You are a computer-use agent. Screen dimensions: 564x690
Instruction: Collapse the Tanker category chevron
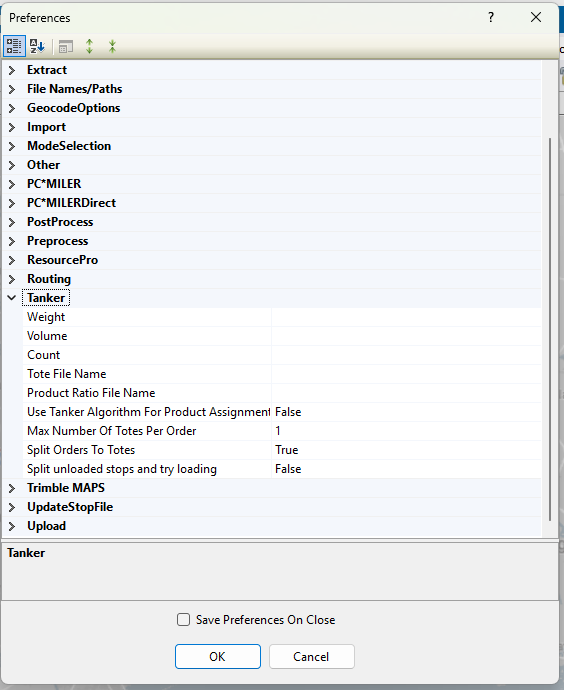click(x=12, y=298)
